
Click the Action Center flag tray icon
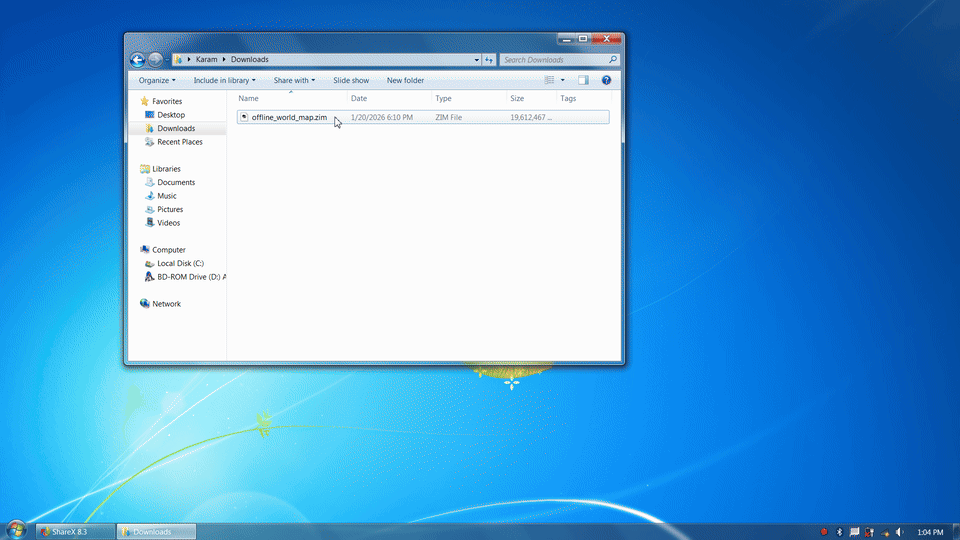click(x=854, y=532)
